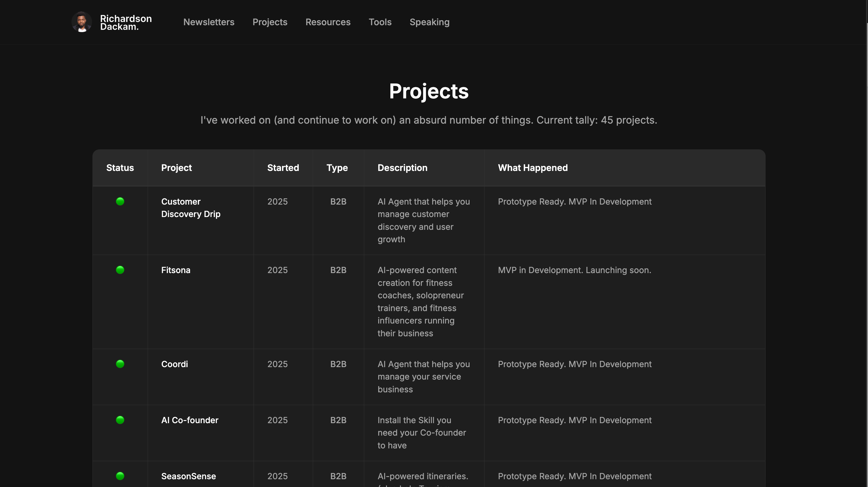Click the green status dot for Fitsona
The image size is (868, 487).
[x=120, y=270]
